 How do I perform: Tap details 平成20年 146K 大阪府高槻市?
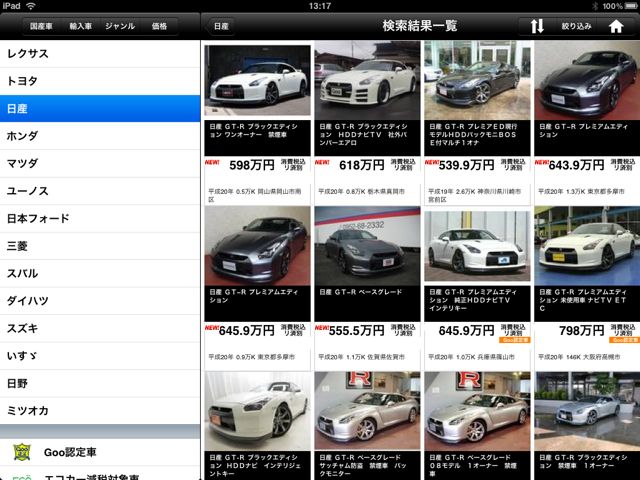point(579,357)
